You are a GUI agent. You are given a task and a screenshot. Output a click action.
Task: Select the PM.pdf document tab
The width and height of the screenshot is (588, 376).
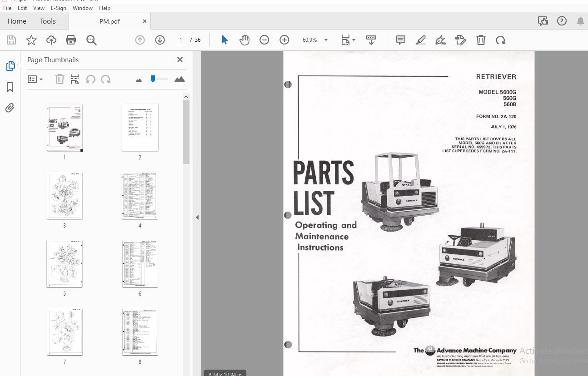click(x=110, y=21)
